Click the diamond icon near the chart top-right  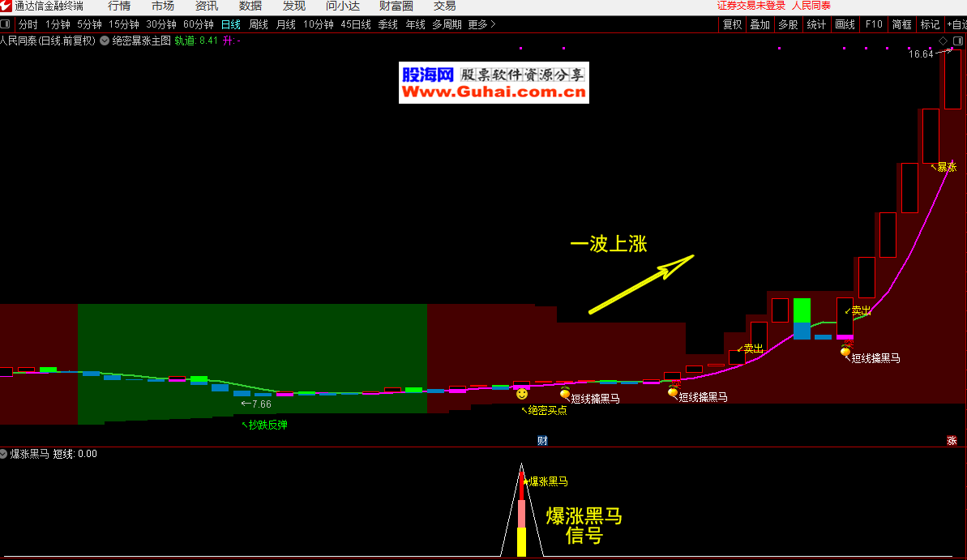(x=943, y=41)
